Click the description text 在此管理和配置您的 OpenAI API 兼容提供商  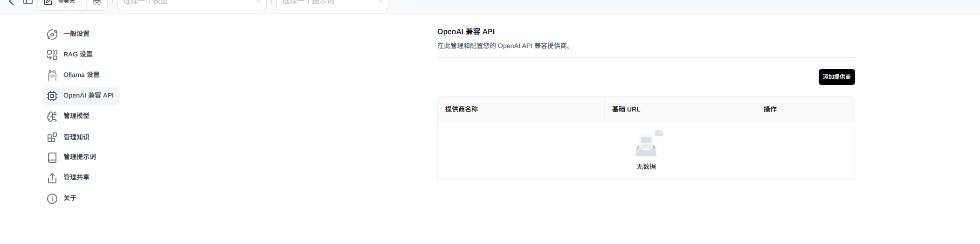[x=504, y=46]
